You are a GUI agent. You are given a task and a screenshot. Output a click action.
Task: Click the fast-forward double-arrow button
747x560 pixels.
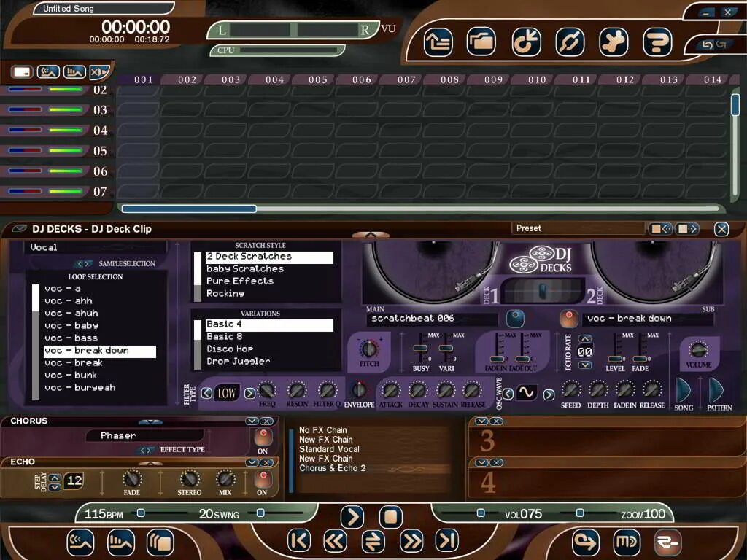coord(411,542)
